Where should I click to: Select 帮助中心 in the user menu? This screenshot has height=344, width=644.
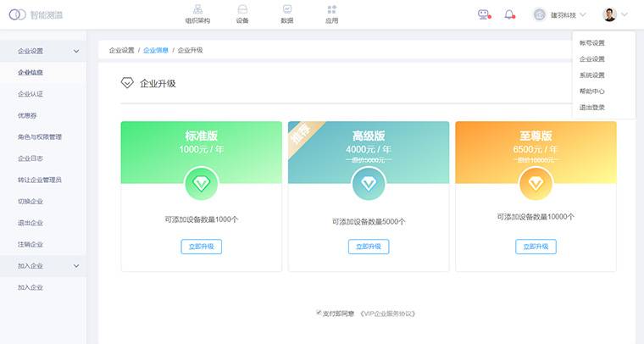(591, 92)
